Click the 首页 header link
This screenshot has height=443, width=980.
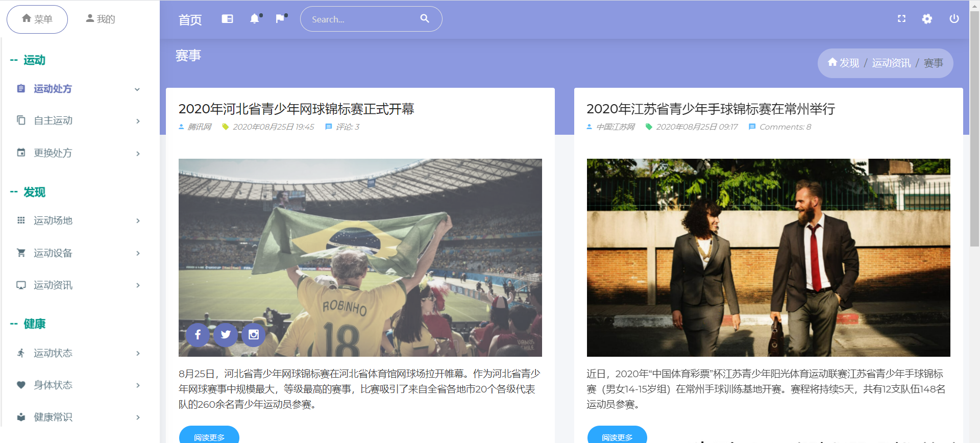point(190,19)
